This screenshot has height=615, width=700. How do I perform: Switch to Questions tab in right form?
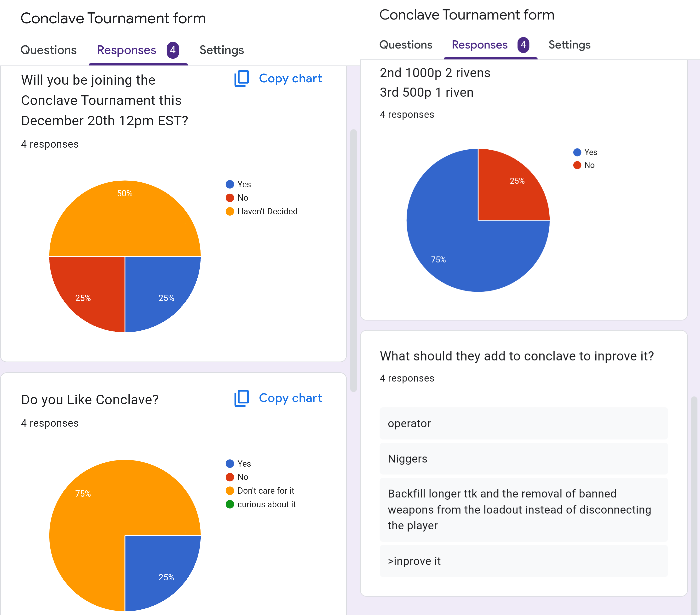tap(405, 45)
